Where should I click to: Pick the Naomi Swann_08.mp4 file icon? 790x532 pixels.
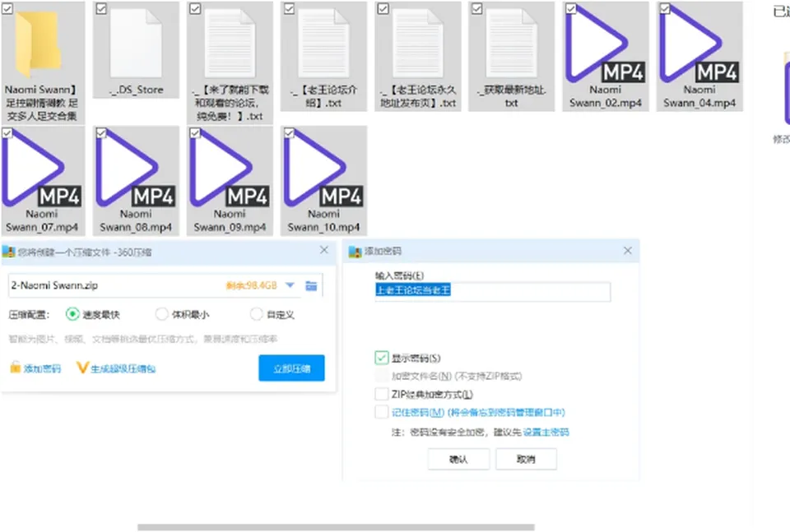(x=136, y=168)
